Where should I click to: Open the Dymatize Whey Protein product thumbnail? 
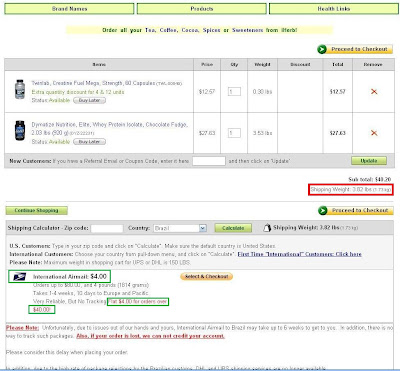20,130
